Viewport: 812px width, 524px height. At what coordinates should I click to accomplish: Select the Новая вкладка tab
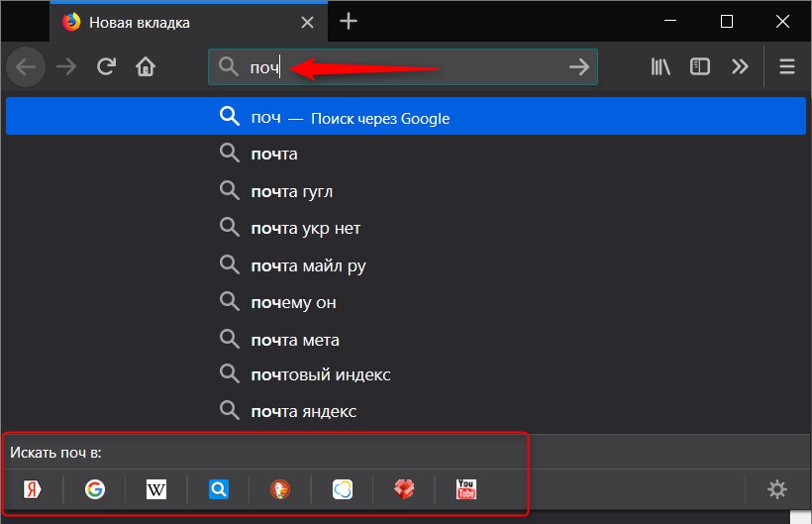click(x=188, y=22)
